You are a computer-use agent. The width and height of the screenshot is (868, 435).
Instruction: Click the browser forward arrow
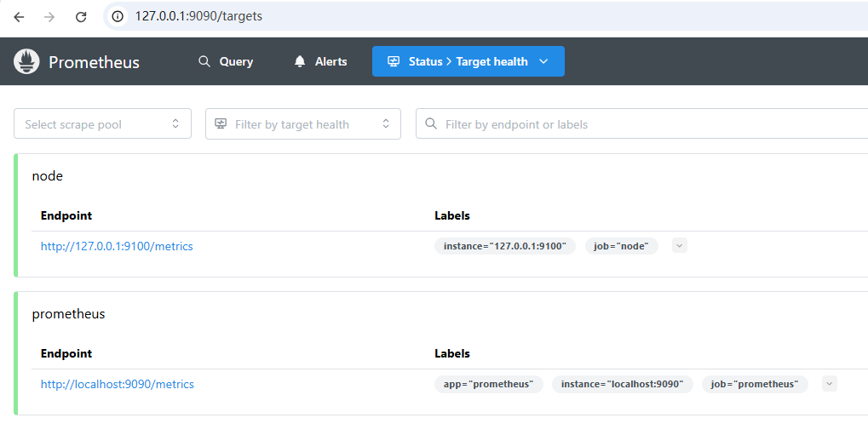(x=49, y=17)
